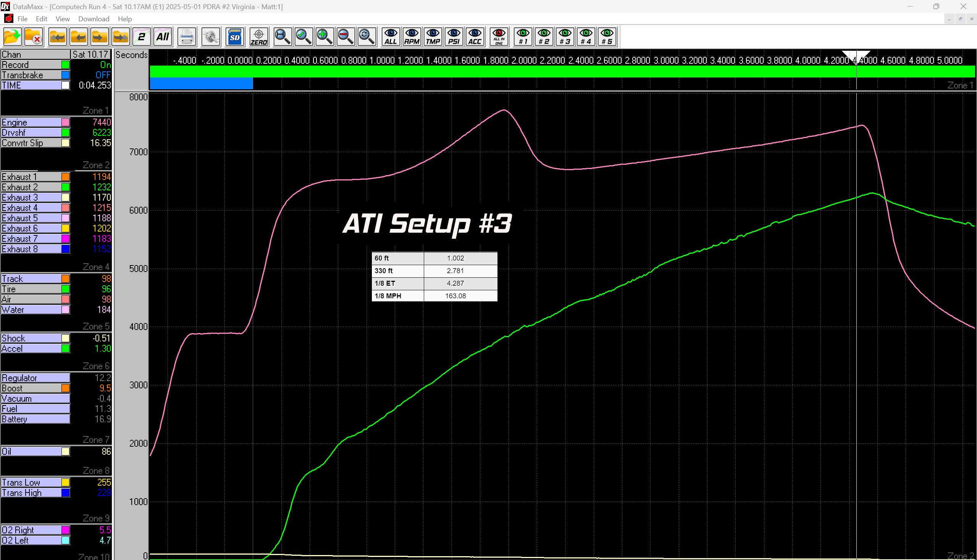Image resolution: width=977 pixels, height=560 pixels.
Task: Zoom out with minus magnifier
Action: [346, 37]
